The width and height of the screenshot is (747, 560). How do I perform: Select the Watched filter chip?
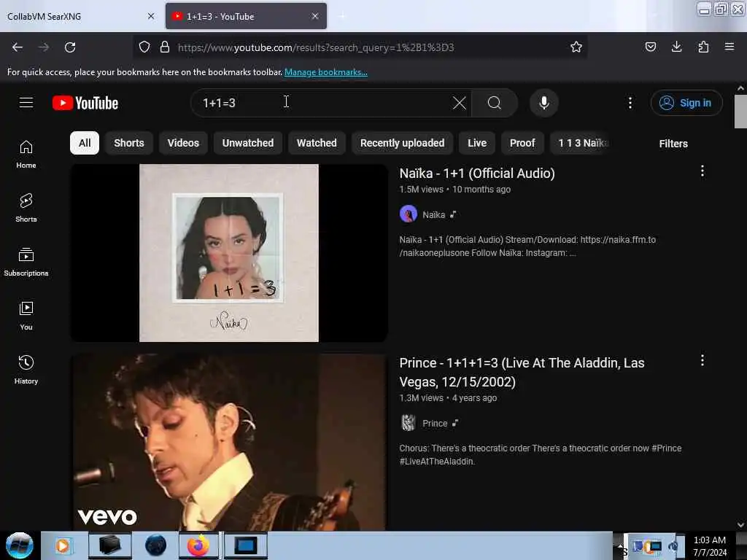click(x=317, y=143)
